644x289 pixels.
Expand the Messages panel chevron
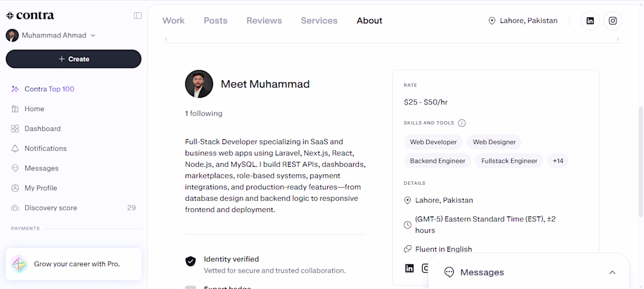[x=612, y=273]
